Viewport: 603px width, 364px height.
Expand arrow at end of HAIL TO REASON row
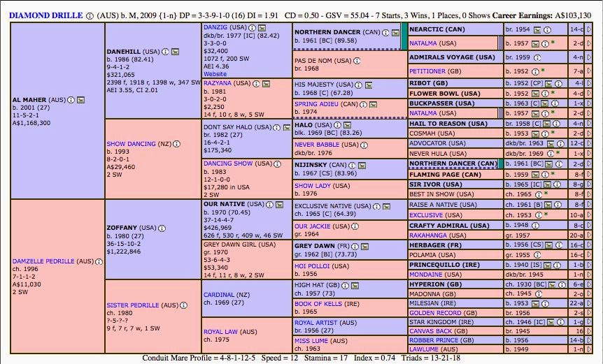pos(589,124)
